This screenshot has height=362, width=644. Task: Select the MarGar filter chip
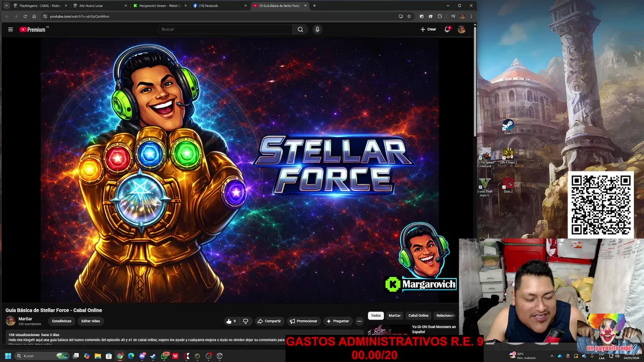point(394,315)
